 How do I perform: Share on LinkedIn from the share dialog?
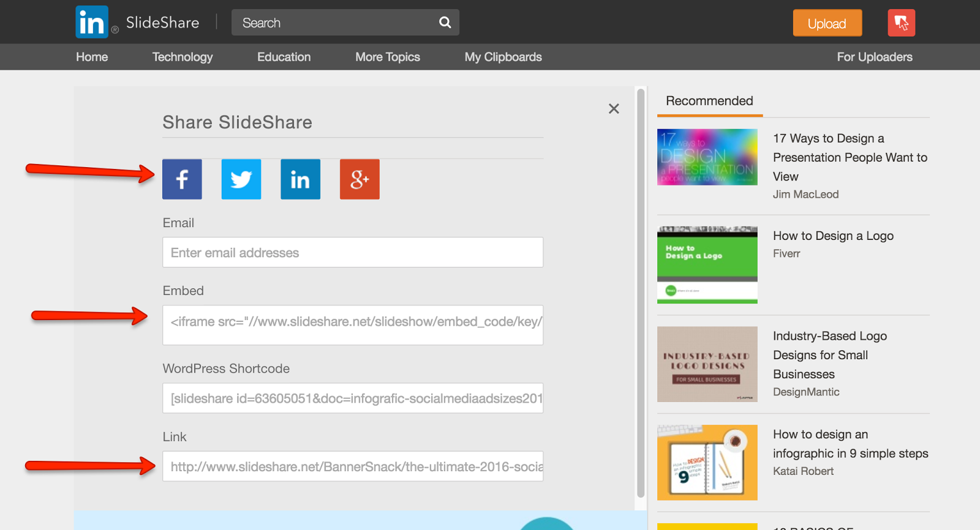(300, 179)
